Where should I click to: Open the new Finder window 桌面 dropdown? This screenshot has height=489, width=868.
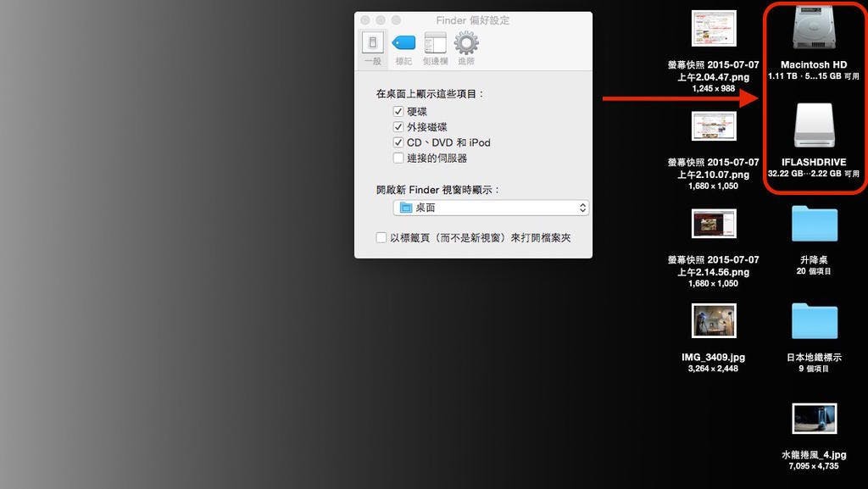pyautogui.click(x=491, y=208)
